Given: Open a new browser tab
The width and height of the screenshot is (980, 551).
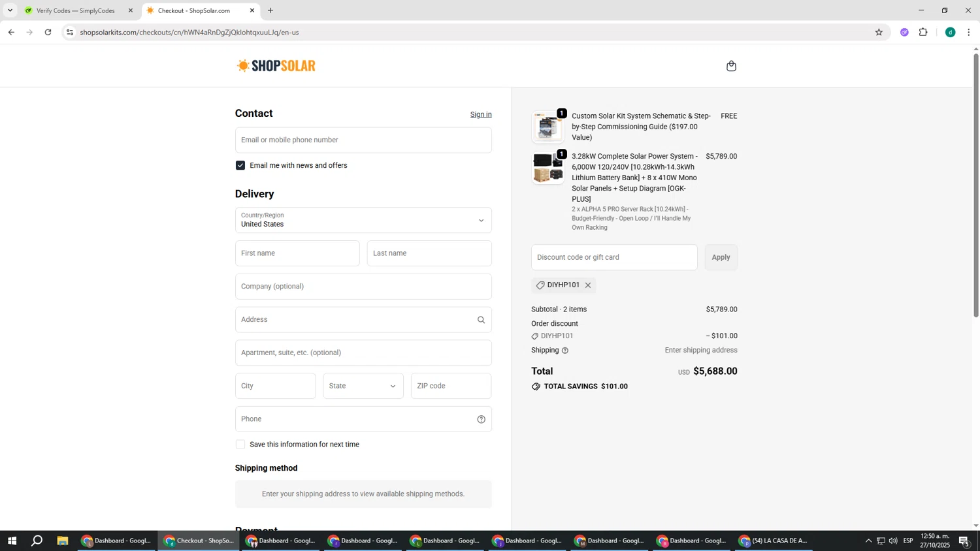Looking at the screenshot, I should (x=270, y=10).
